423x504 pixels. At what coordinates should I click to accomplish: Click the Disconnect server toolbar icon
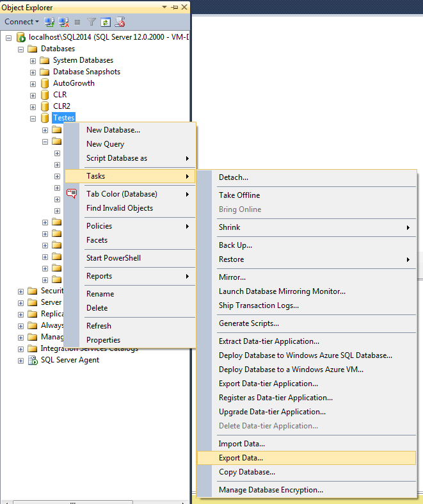tap(63, 22)
